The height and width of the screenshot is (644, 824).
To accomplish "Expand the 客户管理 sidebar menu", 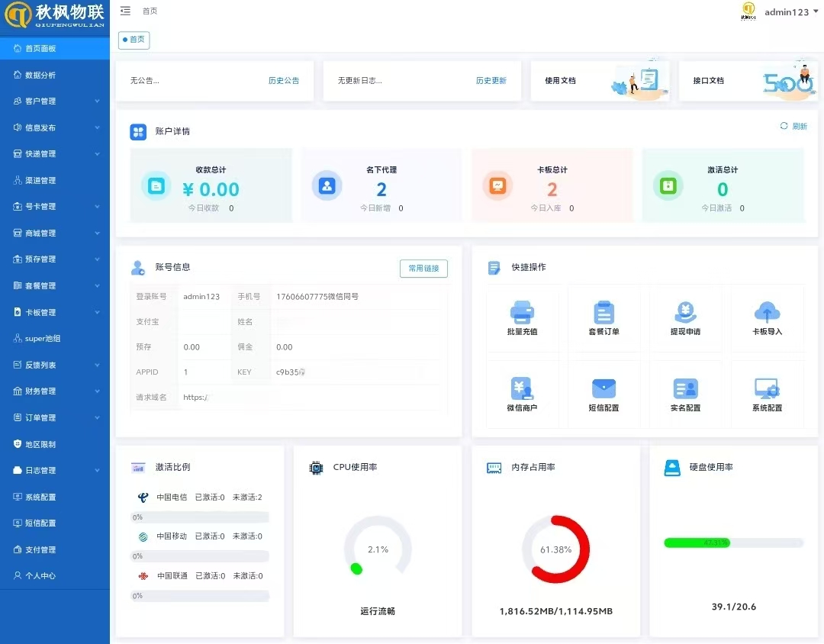I will coord(55,101).
